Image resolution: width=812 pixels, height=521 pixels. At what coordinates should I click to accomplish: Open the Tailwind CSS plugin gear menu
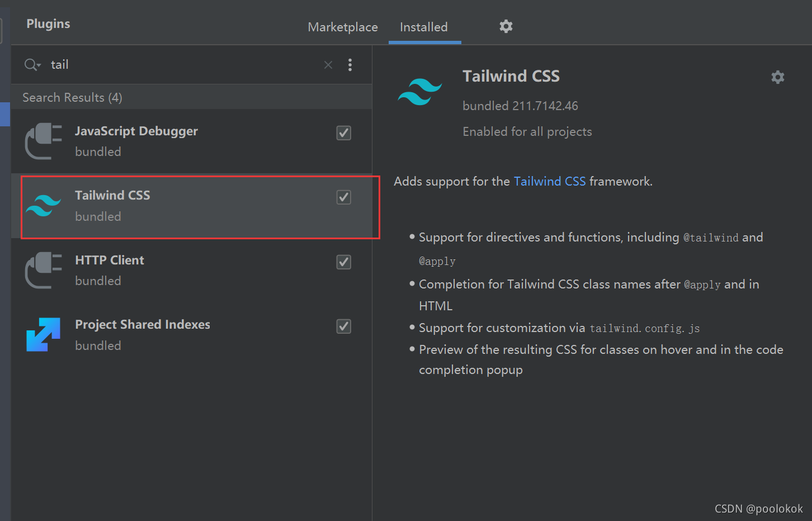coord(777,77)
